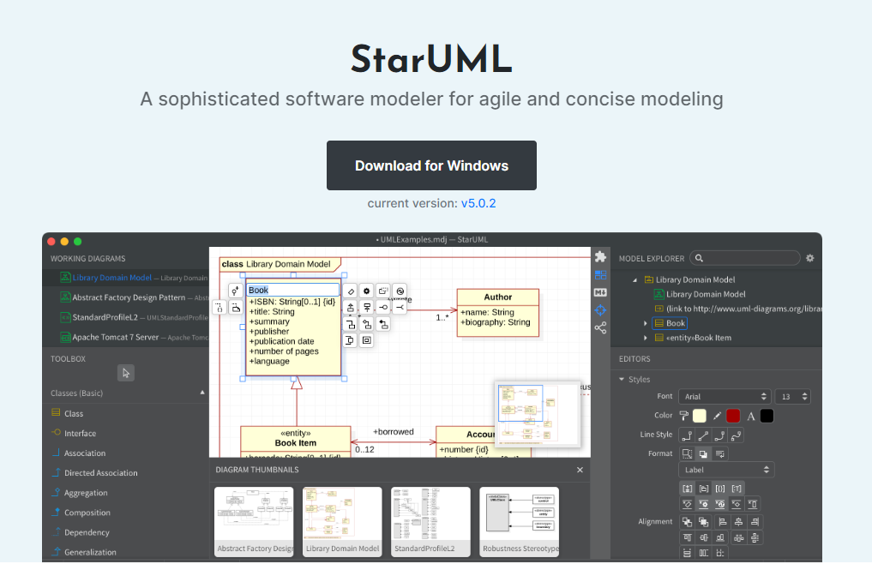Image resolution: width=872 pixels, height=588 pixels.
Task: Click the red line color swatch
Action: coord(733,416)
